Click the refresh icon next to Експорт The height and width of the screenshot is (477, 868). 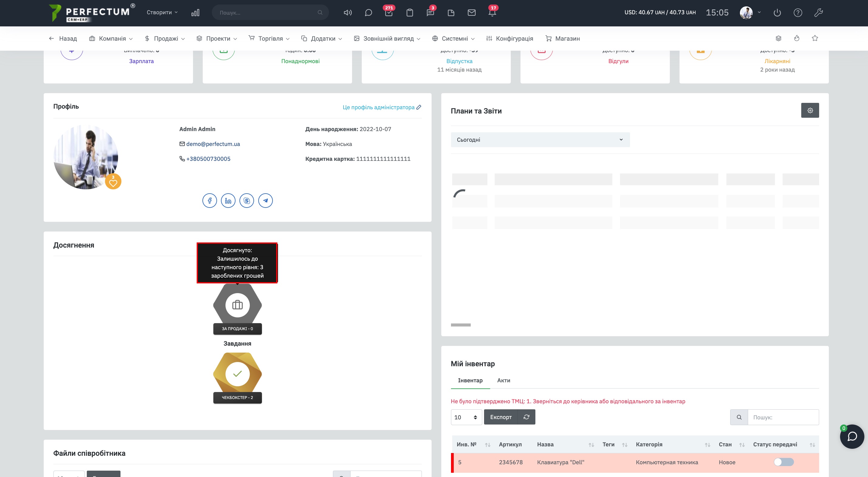[526, 417]
